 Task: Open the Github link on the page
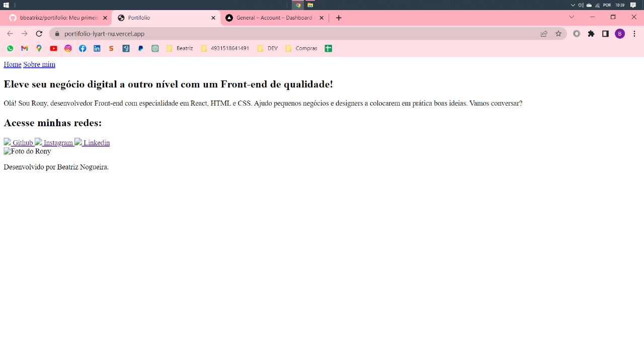point(19,143)
